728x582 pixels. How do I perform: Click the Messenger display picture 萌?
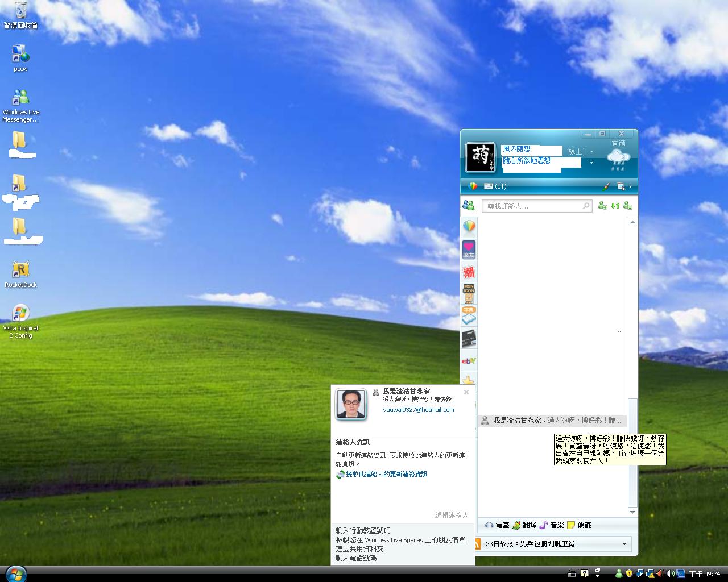[x=481, y=157]
